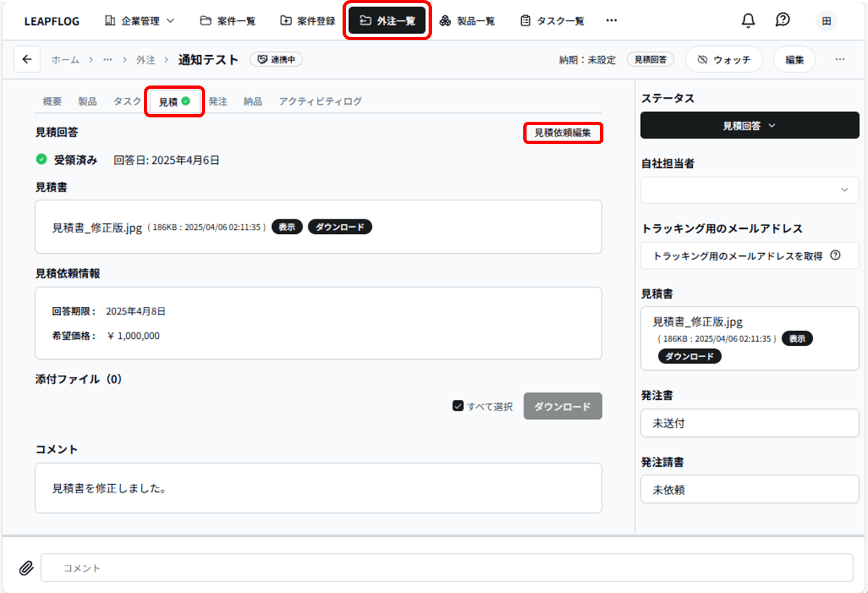This screenshot has width=868, height=593.
Task: Open the top navigation more-options ellipsis
Action: 611,21
